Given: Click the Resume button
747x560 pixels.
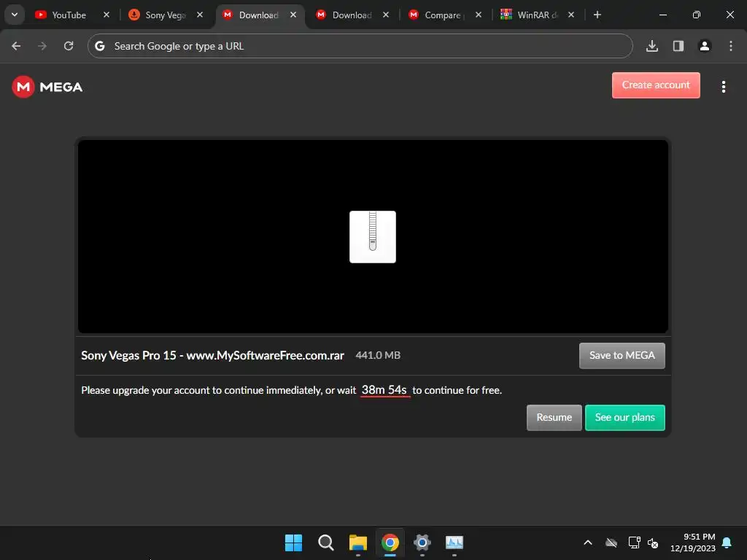Looking at the screenshot, I should point(554,418).
